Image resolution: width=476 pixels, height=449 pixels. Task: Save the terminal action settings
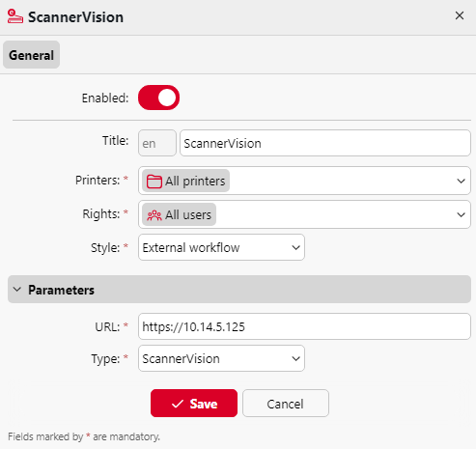pyautogui.click(x=194, y=404)
